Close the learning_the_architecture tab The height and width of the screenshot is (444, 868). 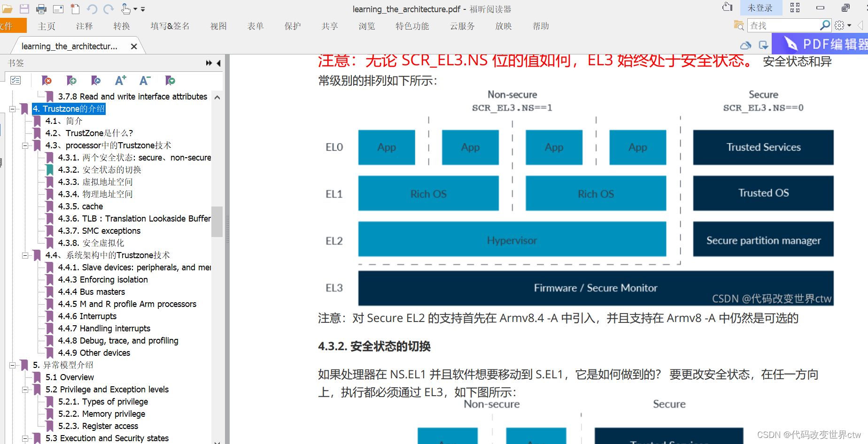pyautogui.click(x=134, y=46)
